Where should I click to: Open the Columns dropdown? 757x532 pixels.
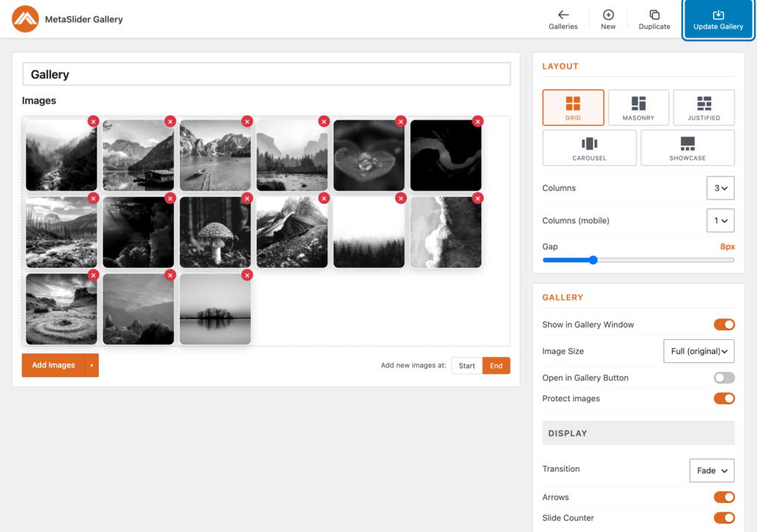tap(720, 188)
